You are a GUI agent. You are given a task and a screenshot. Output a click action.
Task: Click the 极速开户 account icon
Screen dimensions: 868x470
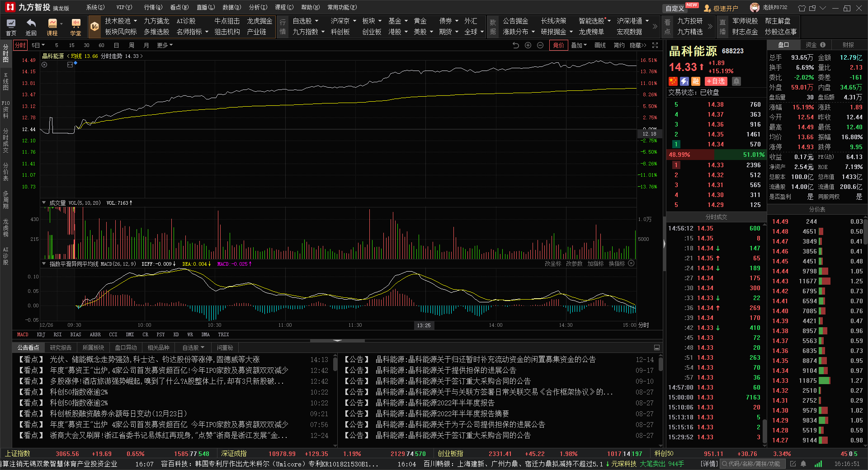coord(721,8)
